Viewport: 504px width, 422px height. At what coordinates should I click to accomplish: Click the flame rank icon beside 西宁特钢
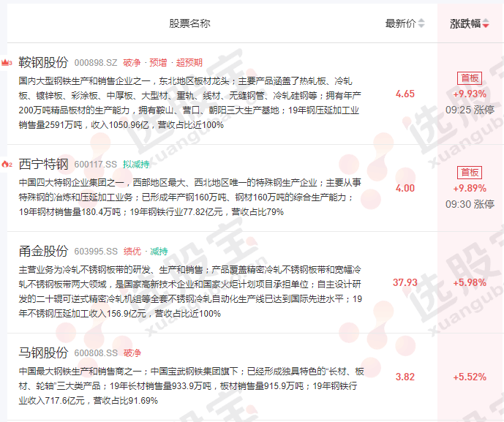7,165
